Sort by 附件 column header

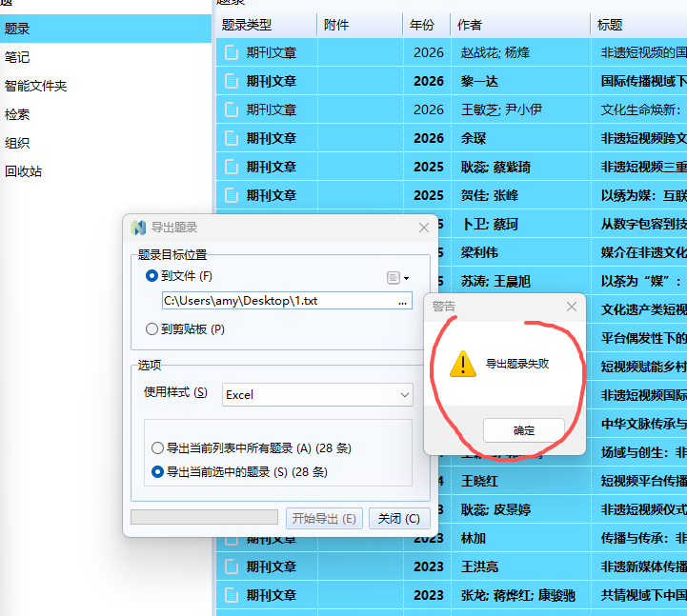[360, 25]
